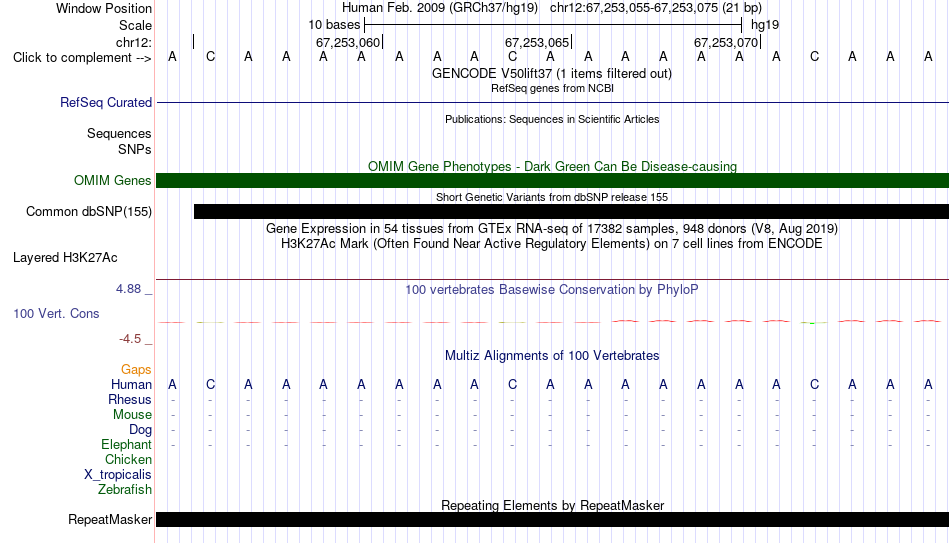Click the OMIM Gene Phenotypes title text
The image size is (950, 543).
[552, 166]
